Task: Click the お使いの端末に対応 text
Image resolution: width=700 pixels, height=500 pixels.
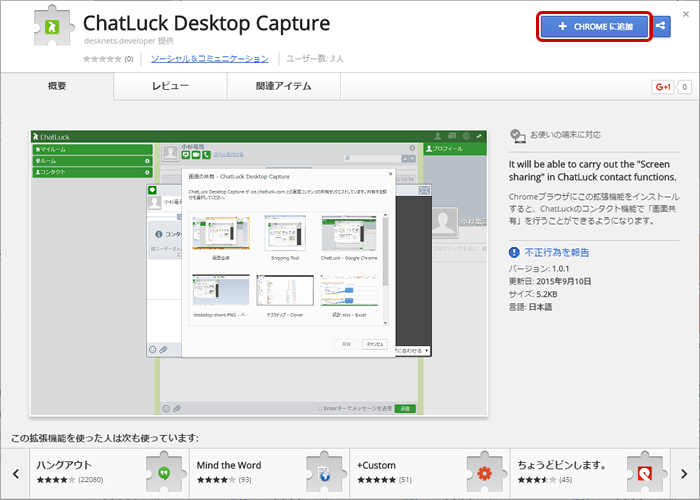Action: click(x=565, y=135)
